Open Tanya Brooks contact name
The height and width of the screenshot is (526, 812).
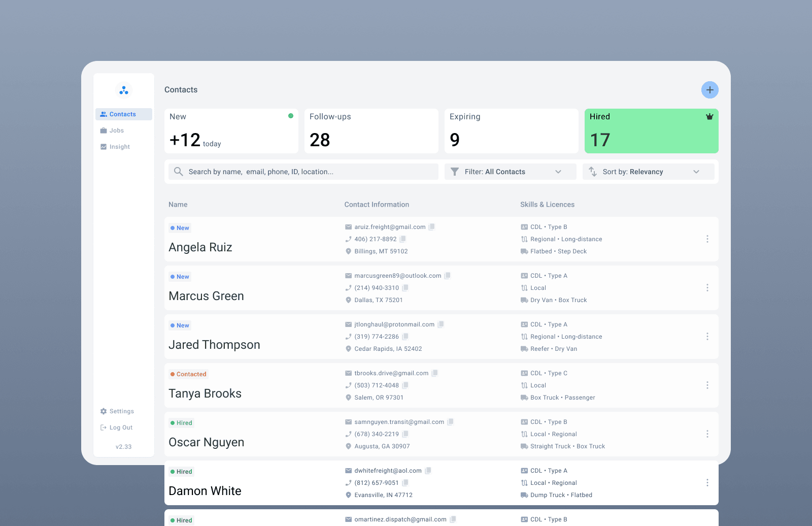point(205,393)
